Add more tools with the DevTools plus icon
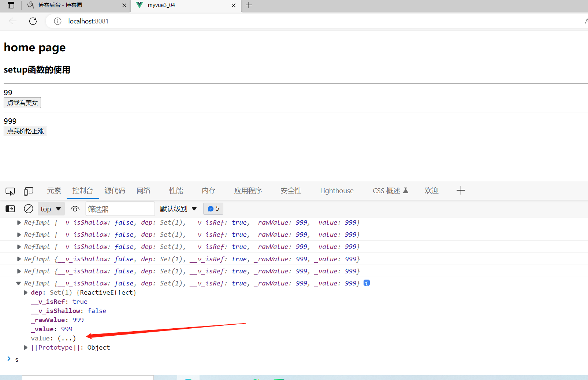The width and height of the screenshot is (588, 380). coord(461,190)
